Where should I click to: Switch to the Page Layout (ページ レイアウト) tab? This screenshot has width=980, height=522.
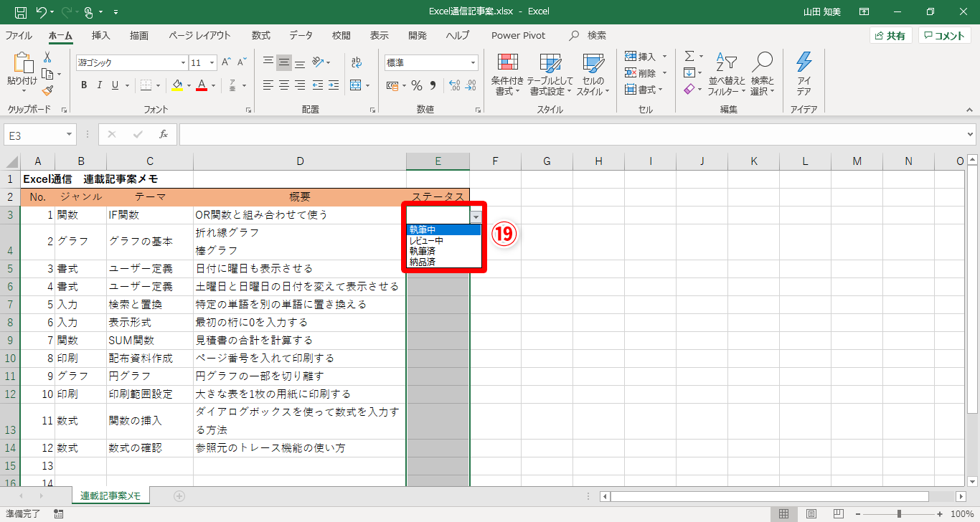pos(200,35)
